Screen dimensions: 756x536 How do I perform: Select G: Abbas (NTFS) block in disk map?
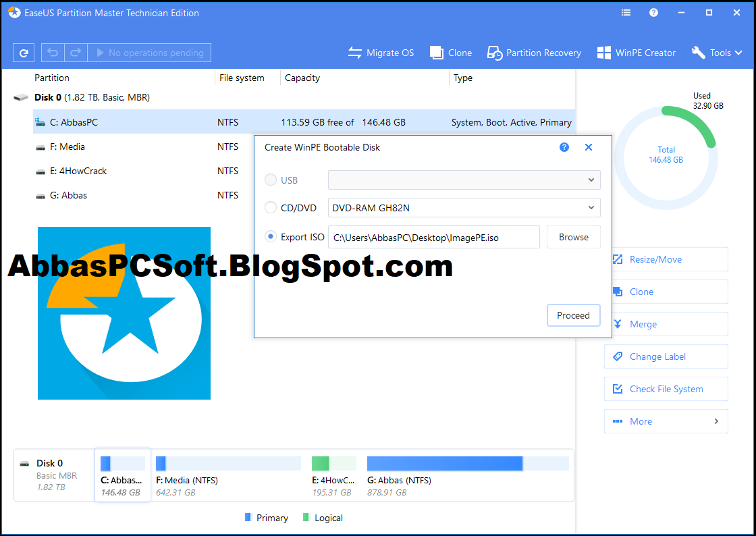pos(468,475)
